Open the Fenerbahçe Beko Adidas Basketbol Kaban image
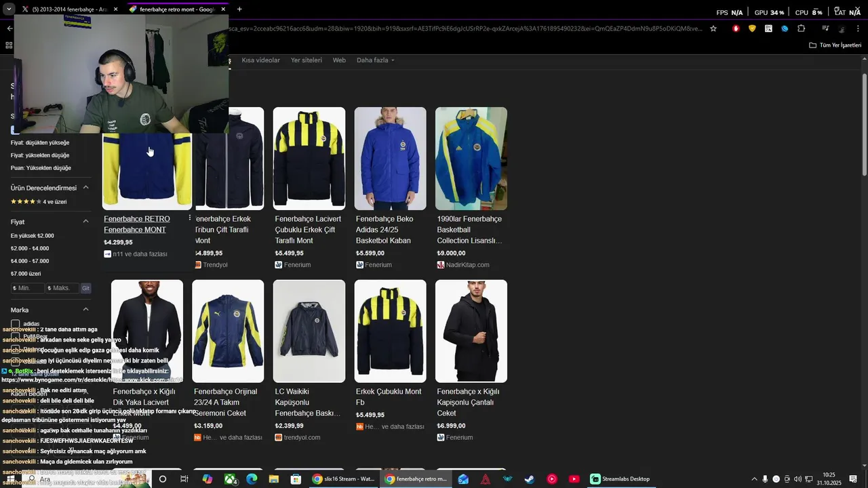868x488 pixels. click(391, 159)
